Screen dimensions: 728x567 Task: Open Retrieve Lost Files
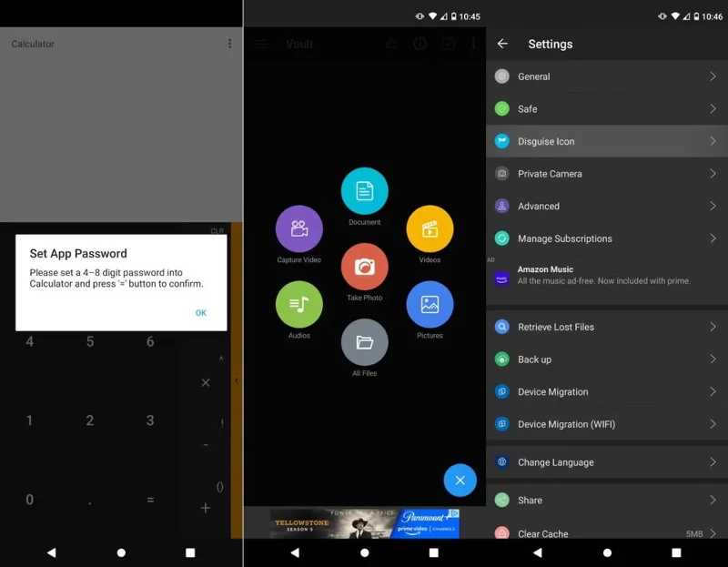click(x=607, y=327)
